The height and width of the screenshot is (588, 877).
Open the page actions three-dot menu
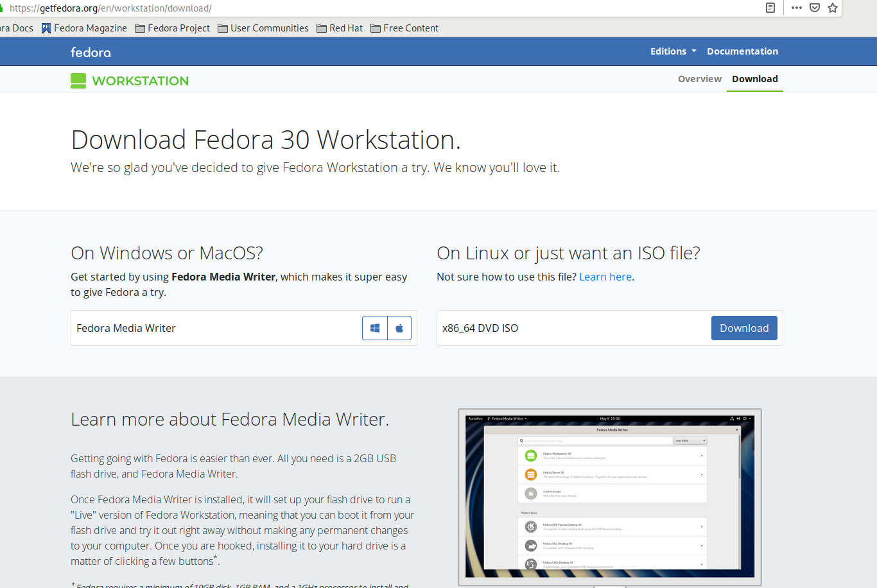[x=797, y=8]
